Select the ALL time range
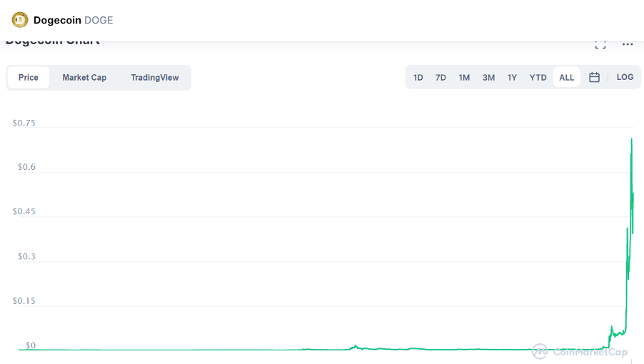The width and height of the screenshot is (644, 364). (x=566, y=78)
